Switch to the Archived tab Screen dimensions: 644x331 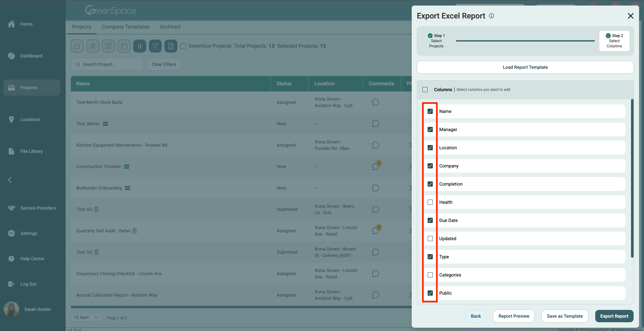click(x=170, y=27)
